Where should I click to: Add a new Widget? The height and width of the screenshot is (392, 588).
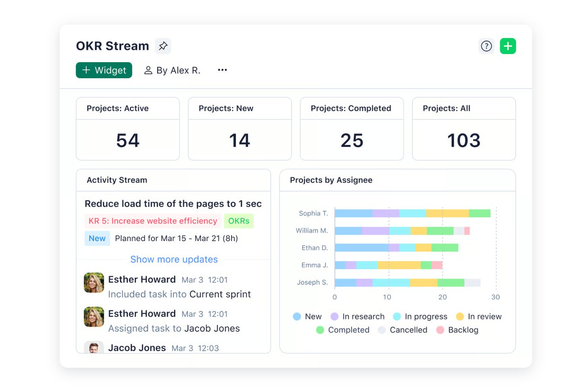point(104,70)
